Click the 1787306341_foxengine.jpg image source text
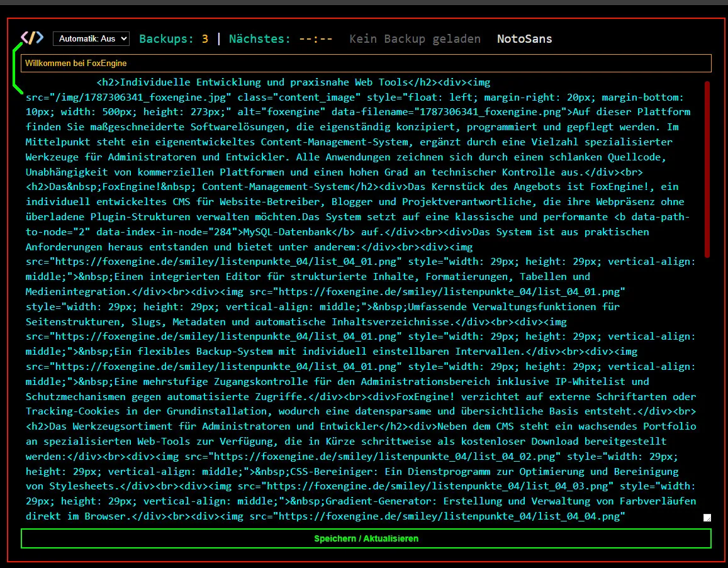The width and height of the screenshot is (728, 568). (143, 97)
